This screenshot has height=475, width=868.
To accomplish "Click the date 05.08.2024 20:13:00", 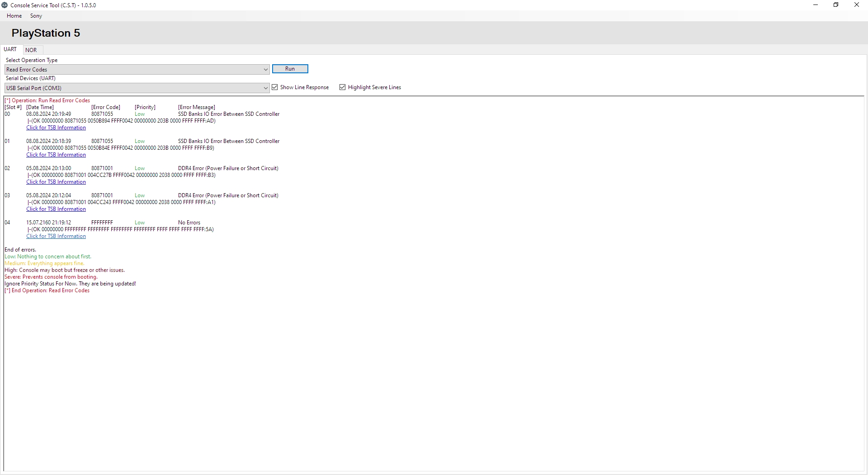I will pos(48,168).
